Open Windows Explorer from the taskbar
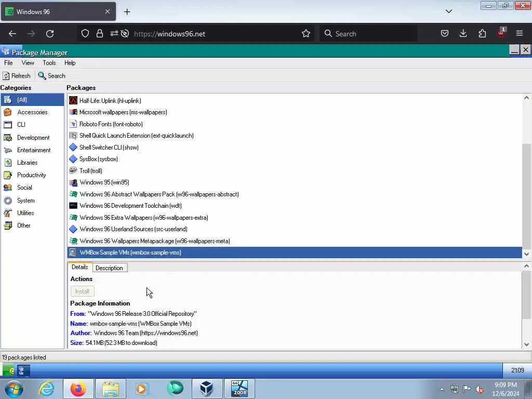 pyautogui.click(x=111, y=389)
